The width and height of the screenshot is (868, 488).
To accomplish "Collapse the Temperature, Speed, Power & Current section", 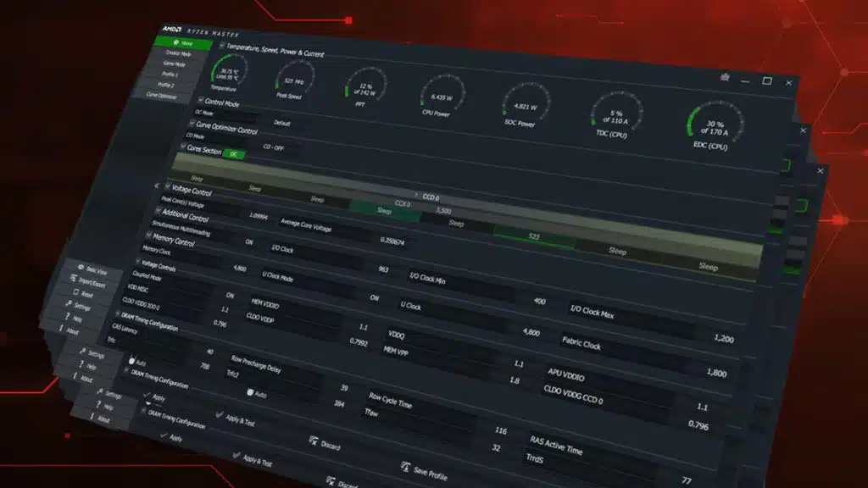I will [224, 47].
